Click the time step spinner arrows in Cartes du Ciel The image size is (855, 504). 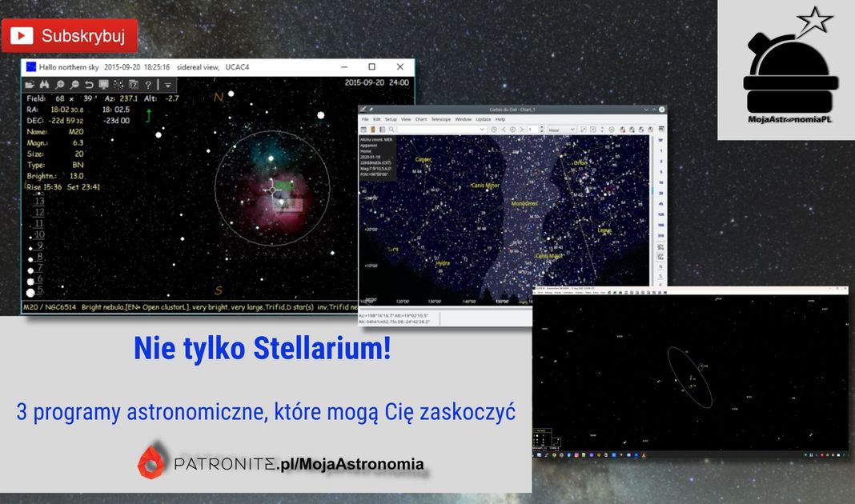542,130
